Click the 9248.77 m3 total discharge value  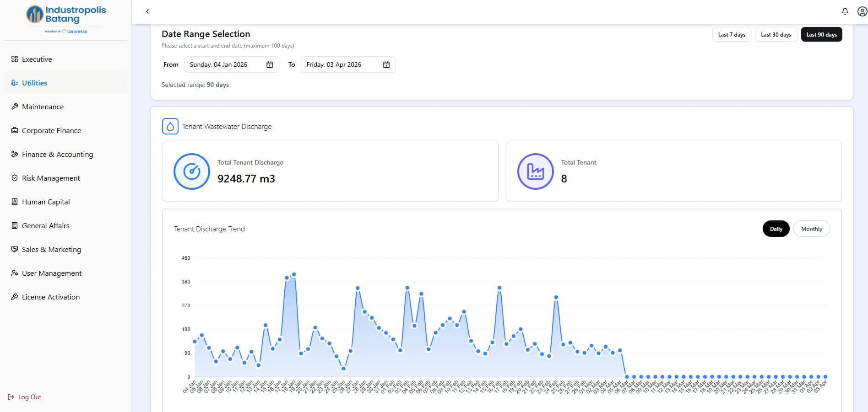click(246, 179)
